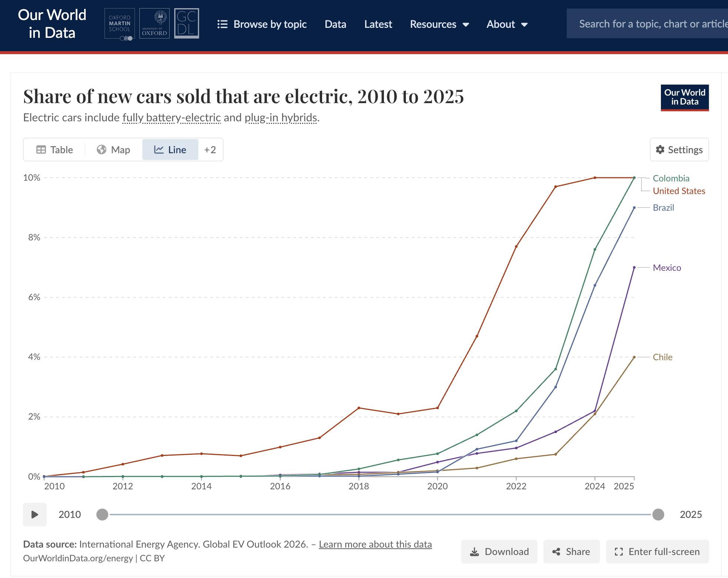Open the Oxford Martin School logo link

tap(120, 24)
